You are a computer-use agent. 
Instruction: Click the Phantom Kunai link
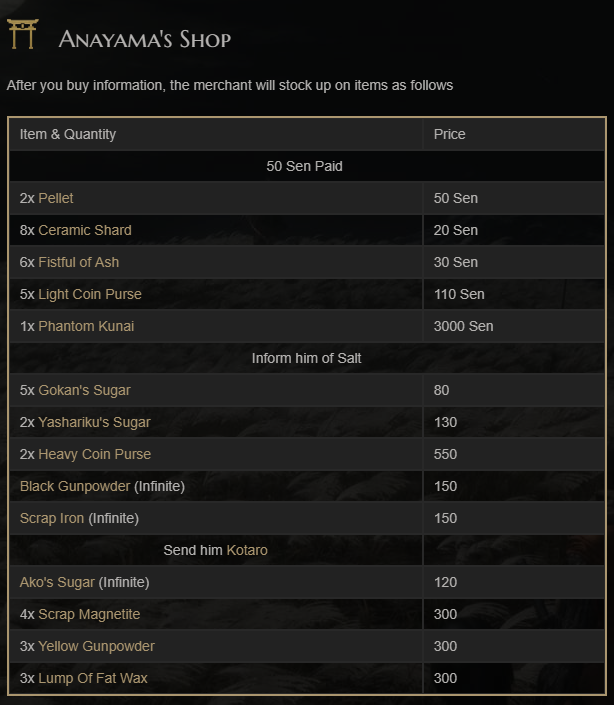click(86, 326)
